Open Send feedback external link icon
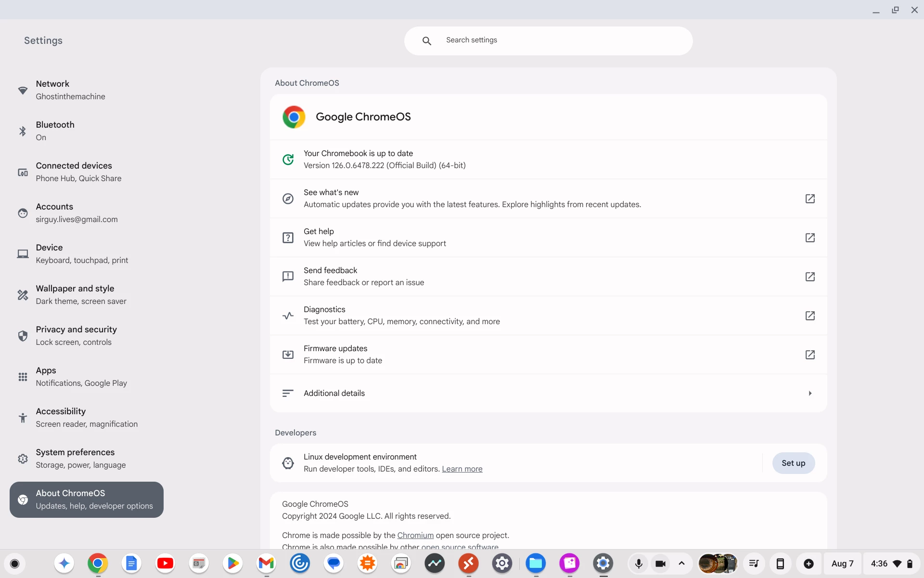Image resolution: width=924 pixels, height=578 pixels. point(810,276)
